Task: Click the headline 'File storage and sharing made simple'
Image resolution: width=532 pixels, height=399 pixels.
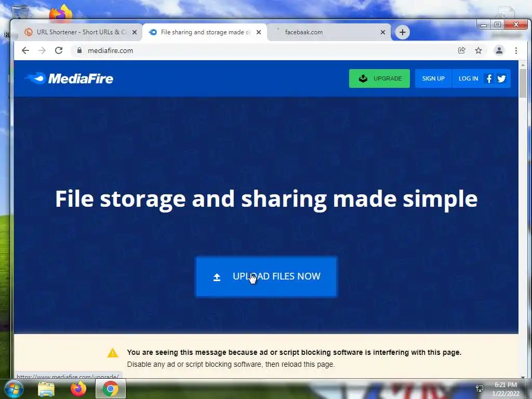Action: tap(267, 199)
